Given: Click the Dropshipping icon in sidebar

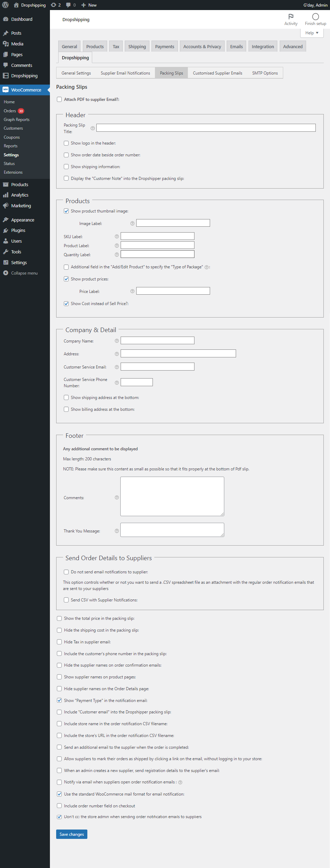Looking at the screenshot, I should pyautogui.click(x=6, y=76).
